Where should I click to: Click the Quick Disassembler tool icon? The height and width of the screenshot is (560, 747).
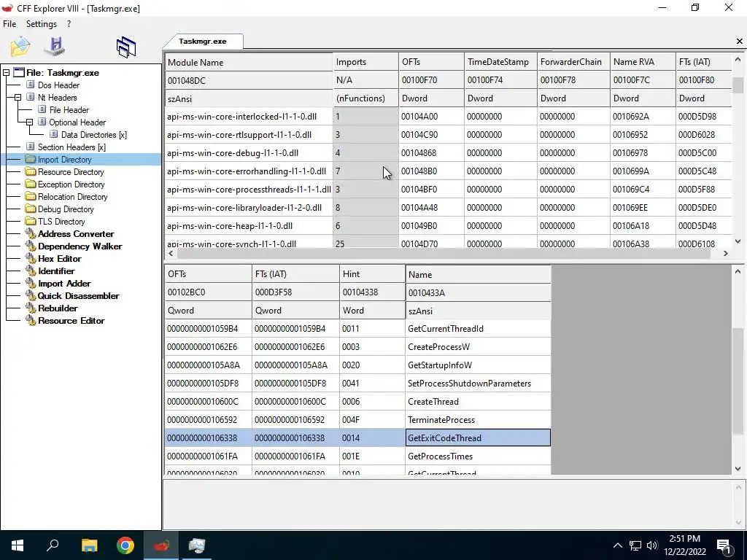tap(31, 295)
